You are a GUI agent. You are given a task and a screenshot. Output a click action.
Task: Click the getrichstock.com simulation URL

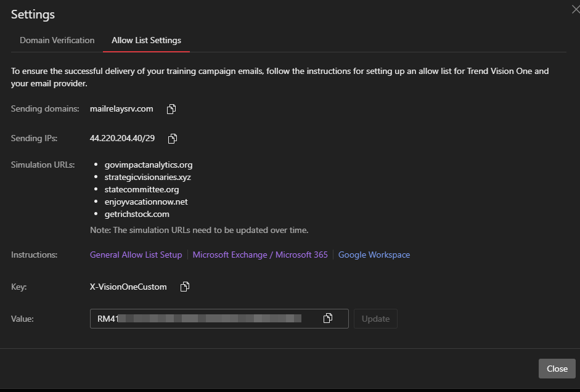click(137, 214)
